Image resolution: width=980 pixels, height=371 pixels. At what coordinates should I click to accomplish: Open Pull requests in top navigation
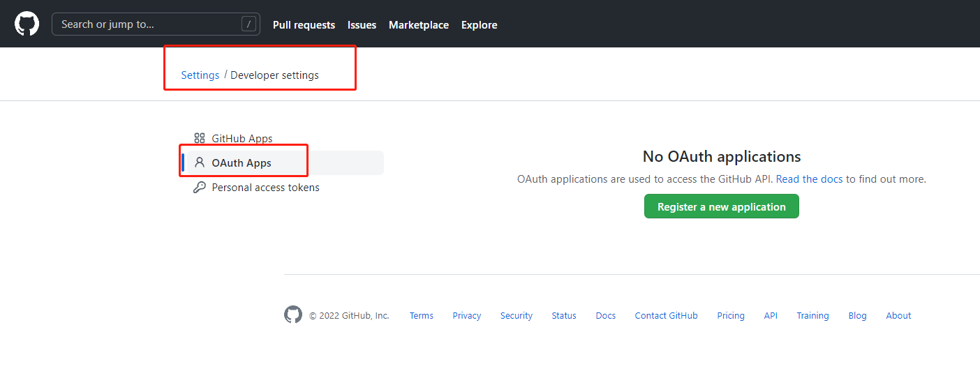[304, 25]
